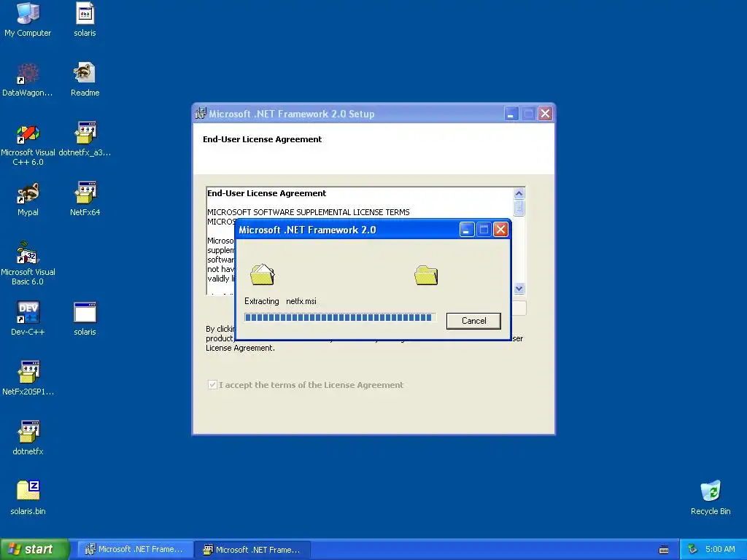
Task: Click the source folder icon in extraction dialog
Action: pyautogui.click(x=262, y=275)
